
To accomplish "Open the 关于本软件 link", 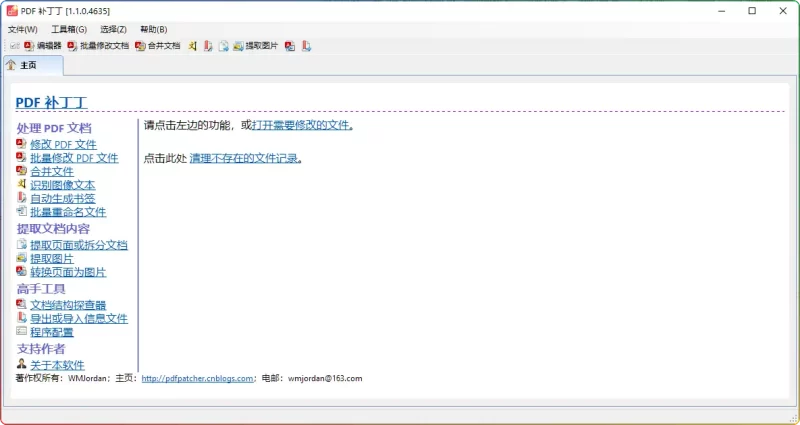I will tap(58, 365).
